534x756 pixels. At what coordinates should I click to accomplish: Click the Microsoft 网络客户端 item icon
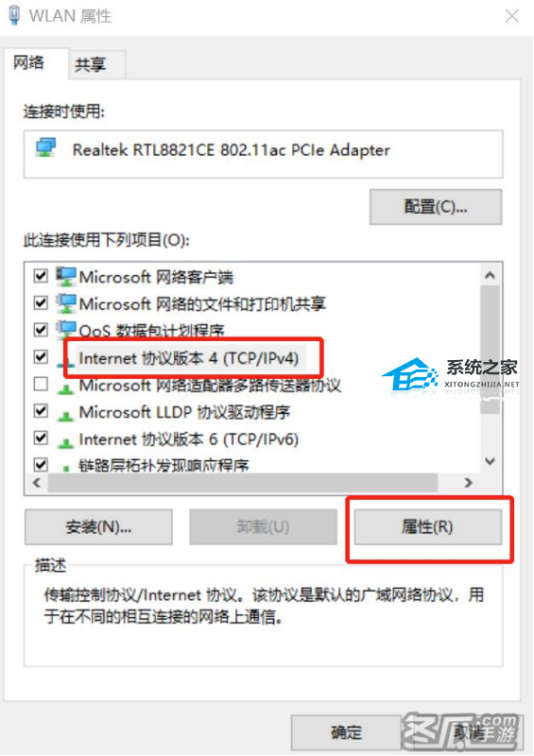click(x=66, y=276)
